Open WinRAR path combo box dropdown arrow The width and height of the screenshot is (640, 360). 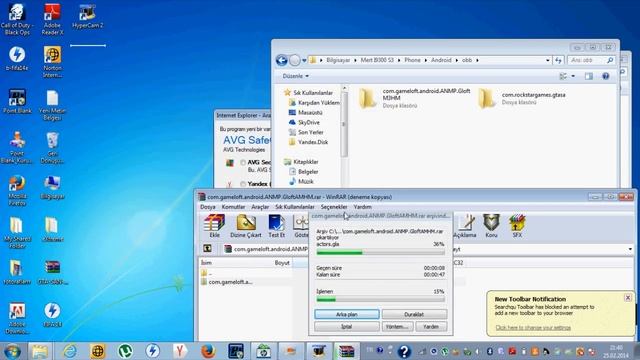tap(630, 249)
